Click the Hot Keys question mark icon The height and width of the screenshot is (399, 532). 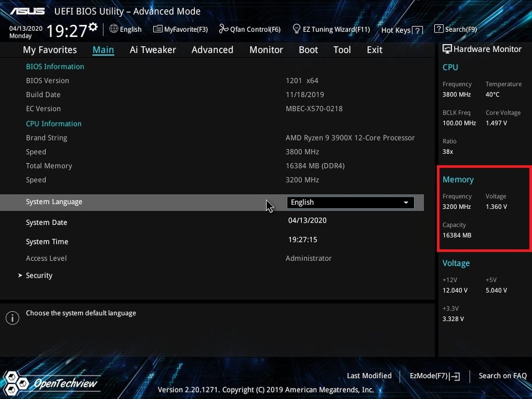point(418,31)
